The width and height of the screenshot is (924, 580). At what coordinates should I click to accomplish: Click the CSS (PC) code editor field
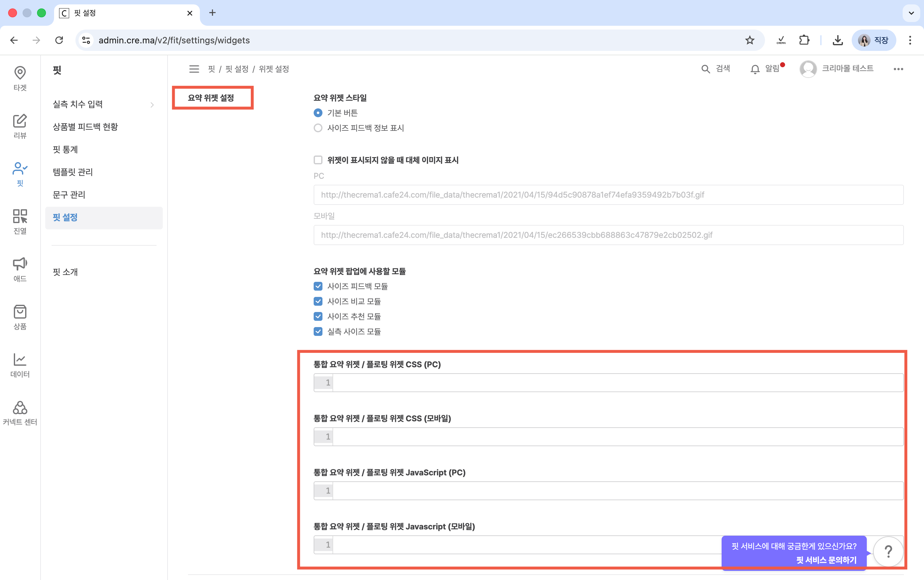pos(608,383)
